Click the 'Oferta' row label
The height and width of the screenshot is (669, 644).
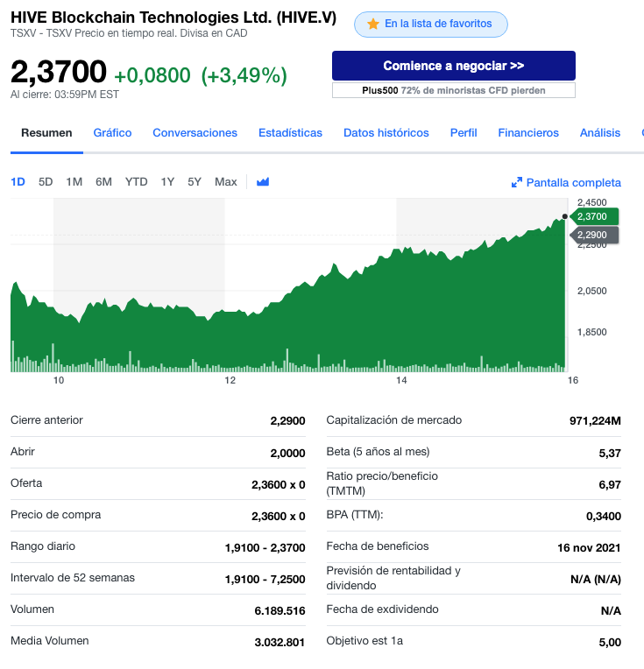[x=26, y=483]
